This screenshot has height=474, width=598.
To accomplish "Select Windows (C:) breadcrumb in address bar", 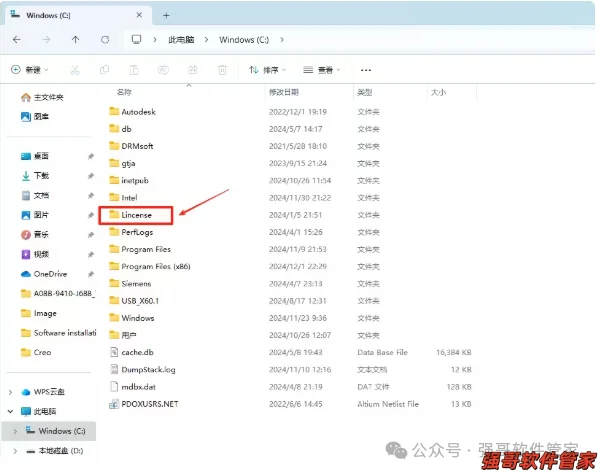I will click(x=244, y=40).
